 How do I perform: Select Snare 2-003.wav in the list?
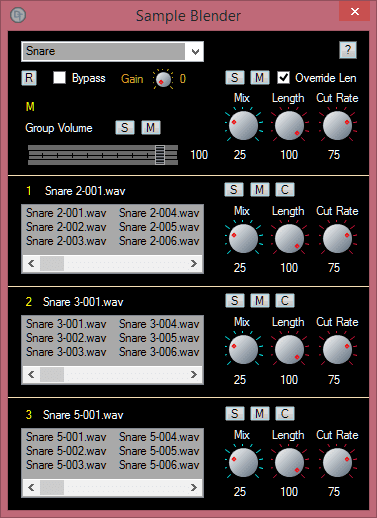[x=66, y=241]
